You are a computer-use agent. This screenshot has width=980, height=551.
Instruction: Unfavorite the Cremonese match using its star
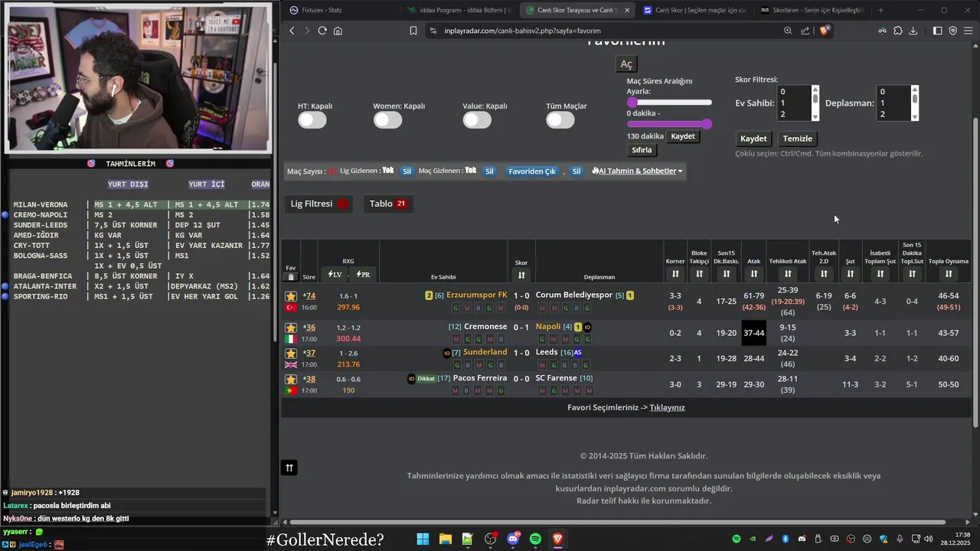click(291, 328)
